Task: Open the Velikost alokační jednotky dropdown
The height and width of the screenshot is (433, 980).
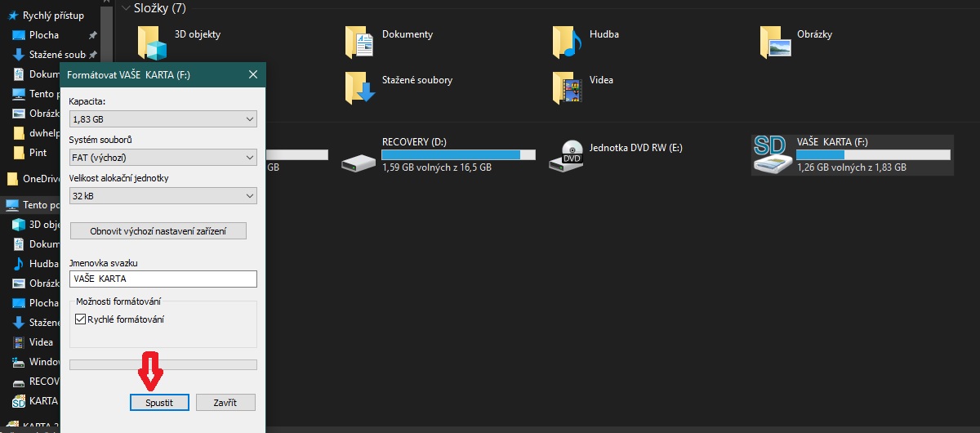Action: [163, 196]
